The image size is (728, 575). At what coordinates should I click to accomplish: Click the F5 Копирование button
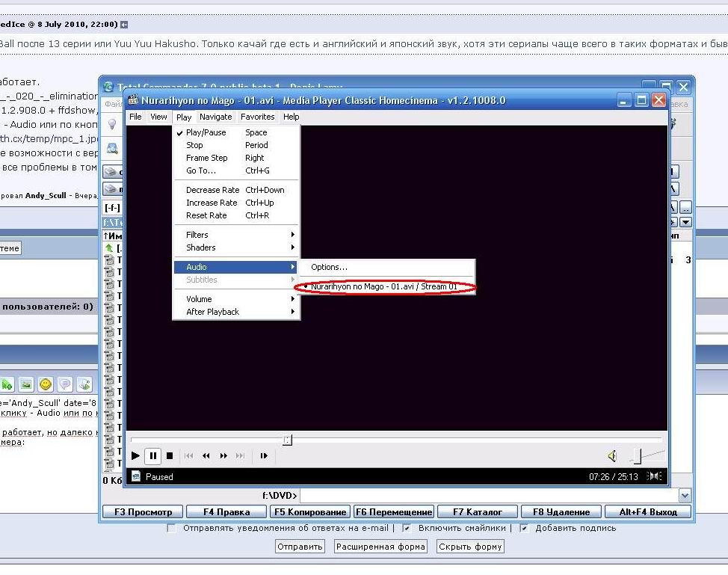[310, 512]
